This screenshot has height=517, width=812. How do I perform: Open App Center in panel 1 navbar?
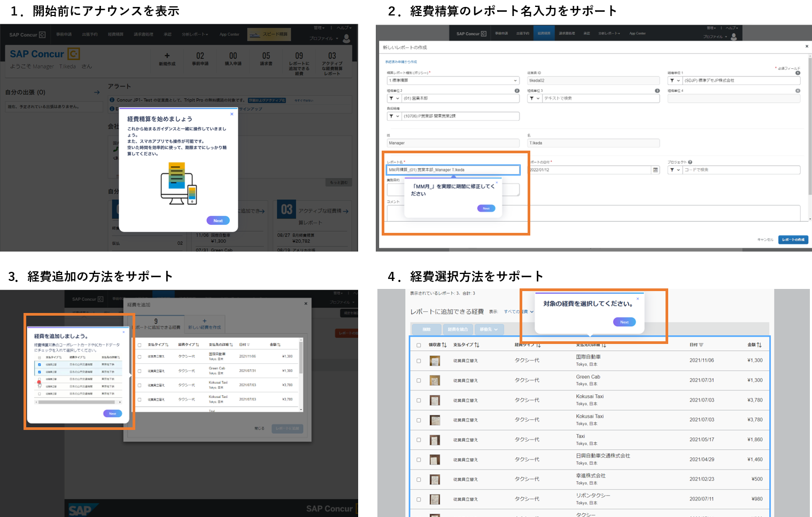pos(229,35)
